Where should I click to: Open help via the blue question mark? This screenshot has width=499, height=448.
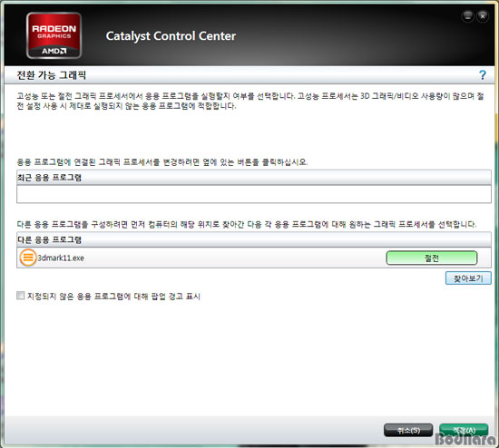click(x=483, y=75)
